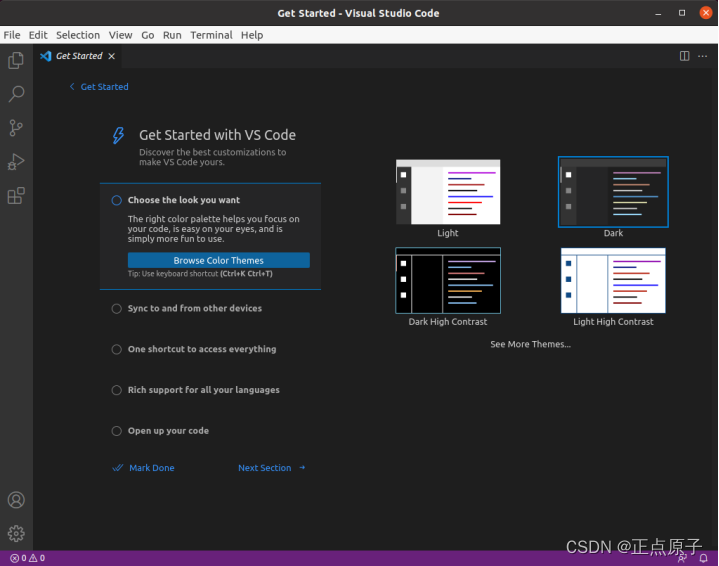Click the Browse Color Themes button

coord(219,260)
